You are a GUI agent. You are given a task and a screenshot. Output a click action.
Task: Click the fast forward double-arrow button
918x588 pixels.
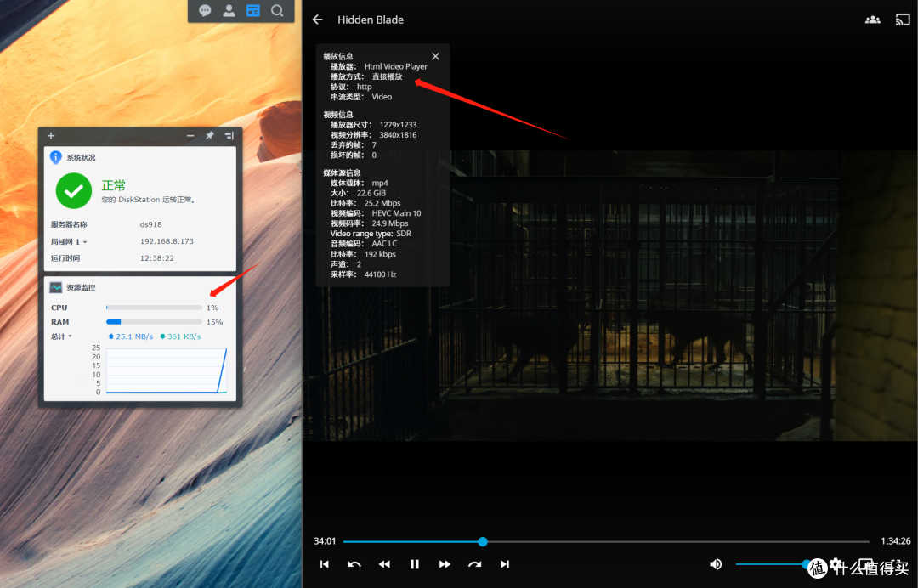(445, 564)
